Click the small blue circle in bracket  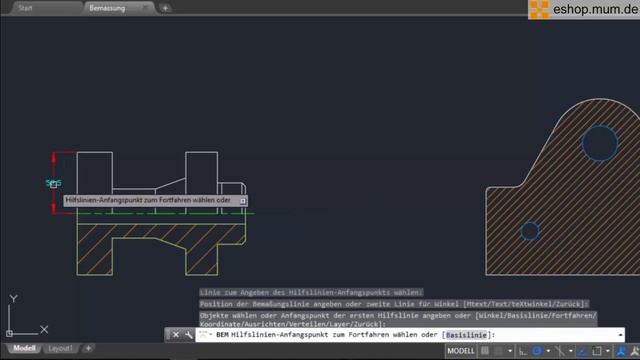coord(530,231)
